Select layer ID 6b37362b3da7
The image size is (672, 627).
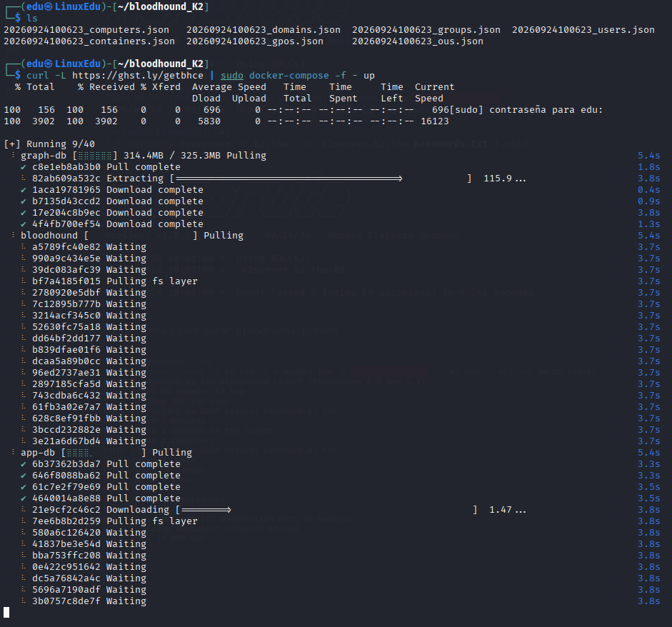66,464
